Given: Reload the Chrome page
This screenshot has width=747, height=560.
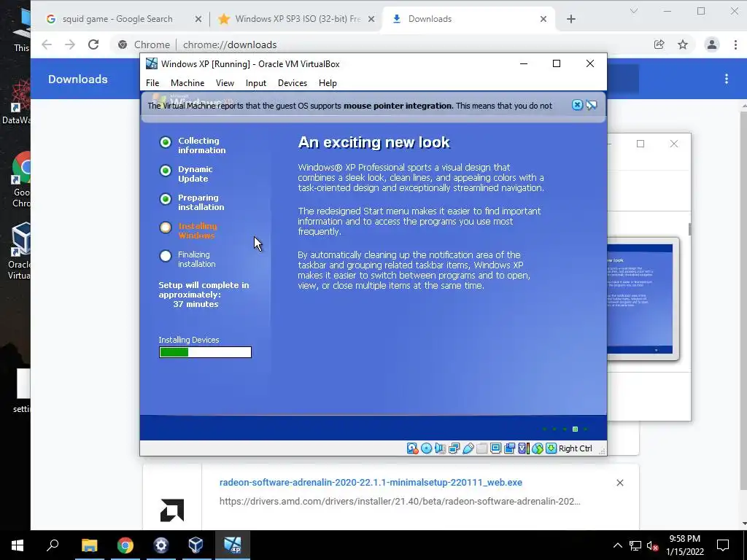Looking at the screenshot, I should click(93, 44).
